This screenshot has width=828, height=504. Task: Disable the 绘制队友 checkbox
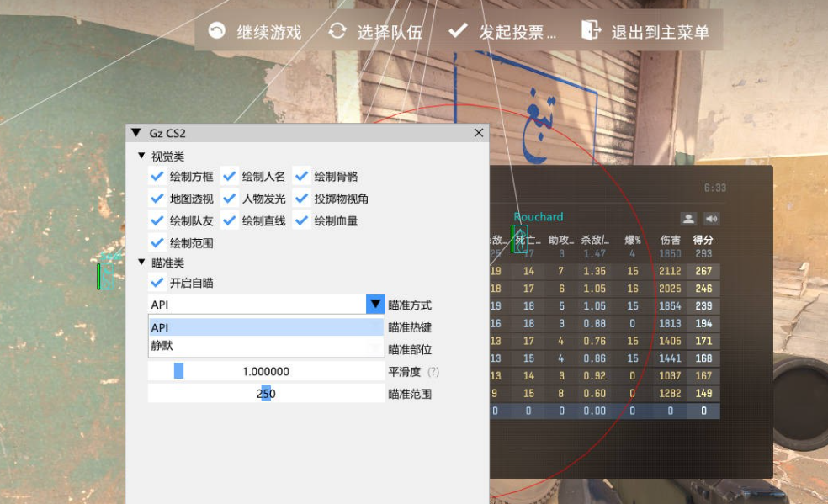(157, 220)
